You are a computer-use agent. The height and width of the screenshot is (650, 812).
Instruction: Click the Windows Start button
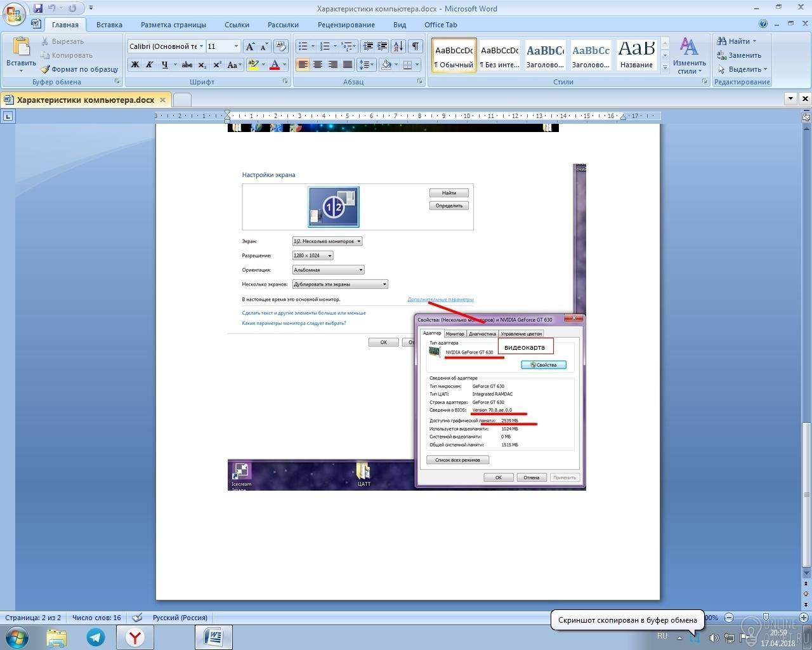coord(17,637)
